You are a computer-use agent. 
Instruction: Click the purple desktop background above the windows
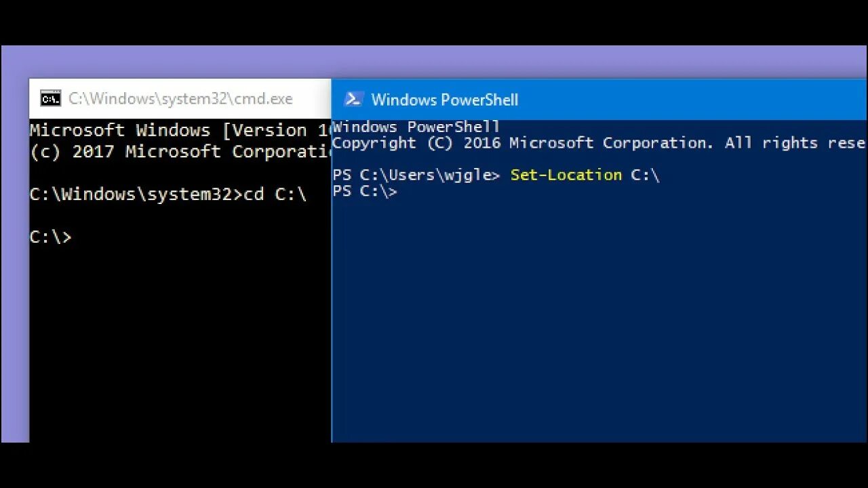click(434, 62)
